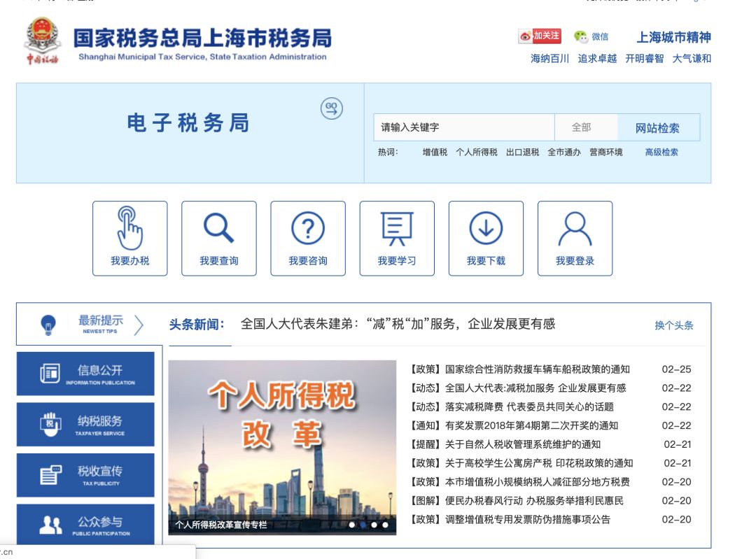Open the 我要咨询 question-mark icon
The image size is (756, 559).
coord(308,227)
